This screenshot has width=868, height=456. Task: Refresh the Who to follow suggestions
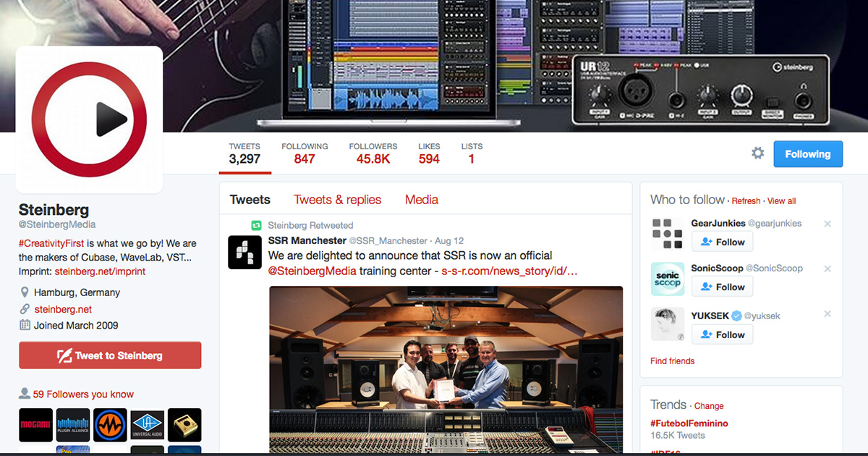pyautogui.click(x=746, y=201)
